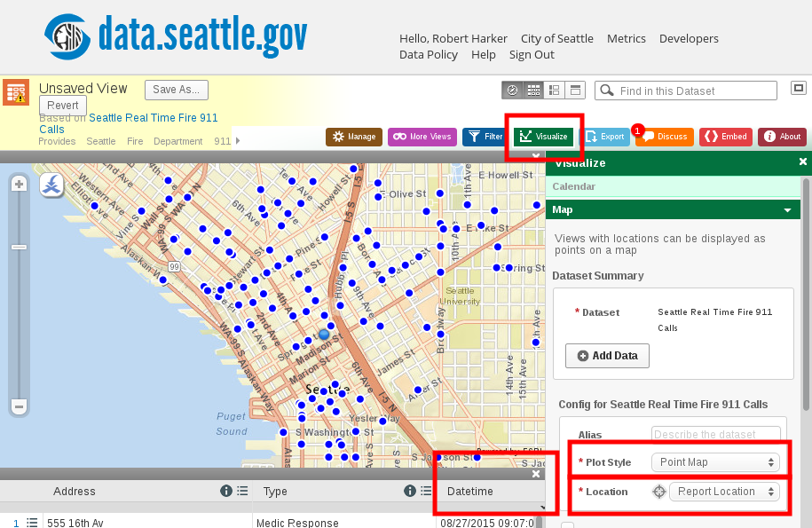
Task: Click the map zoom out minus button
Action: (x=20, y=406)
